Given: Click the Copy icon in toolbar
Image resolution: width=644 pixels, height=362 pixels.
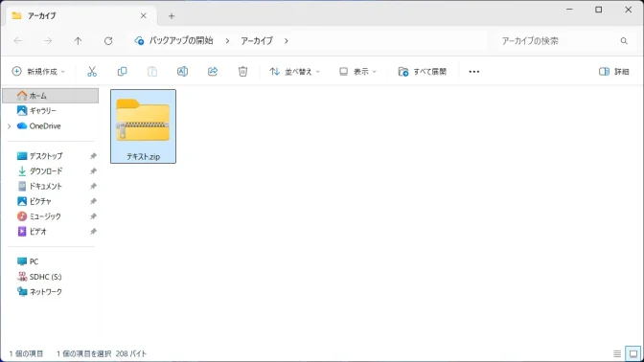Looking at the screenshot, I should [x=122, y=72].
